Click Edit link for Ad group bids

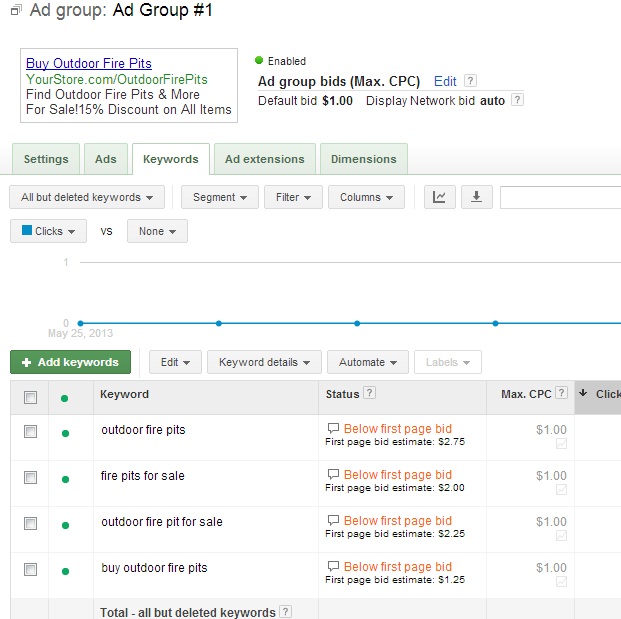(445, 81)
